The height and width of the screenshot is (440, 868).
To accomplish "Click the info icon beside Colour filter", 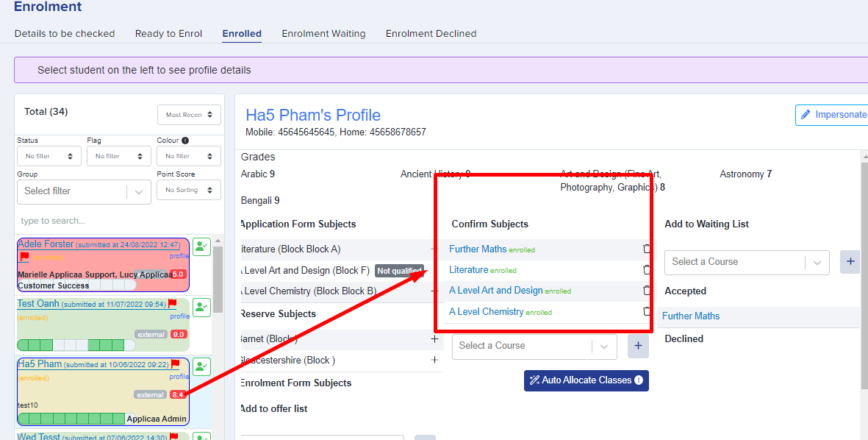I will [185, 141].
